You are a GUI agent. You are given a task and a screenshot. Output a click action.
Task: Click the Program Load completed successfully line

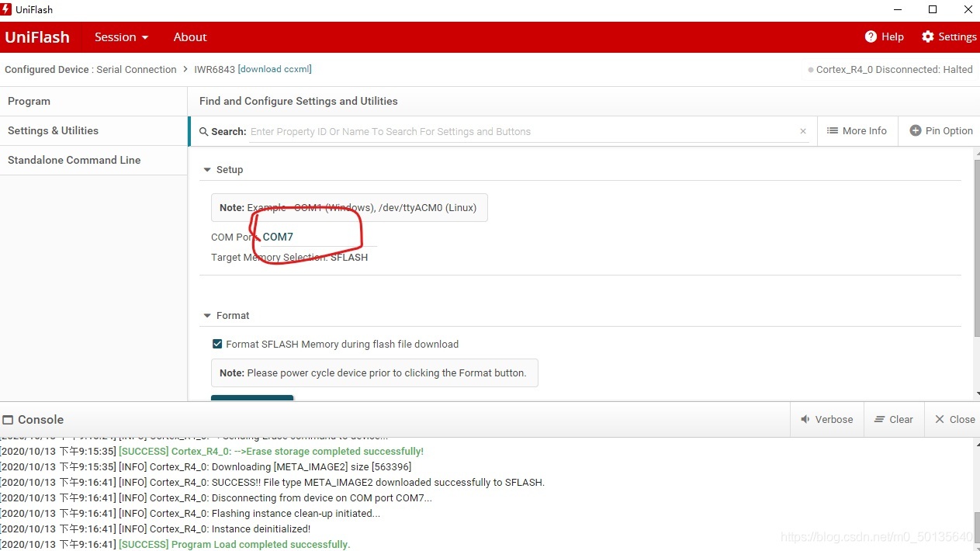pos(176,544)
